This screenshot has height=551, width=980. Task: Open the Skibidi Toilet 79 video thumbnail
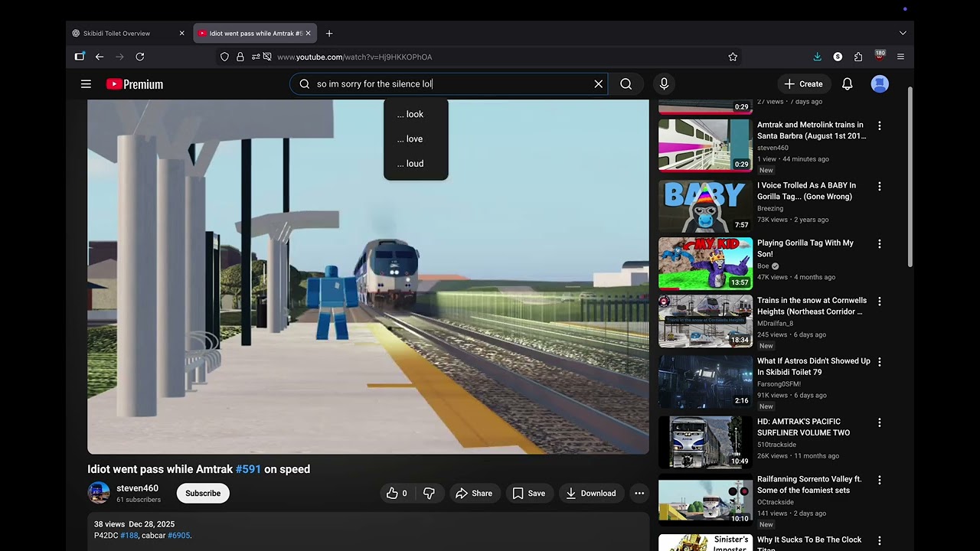(706, 381)
